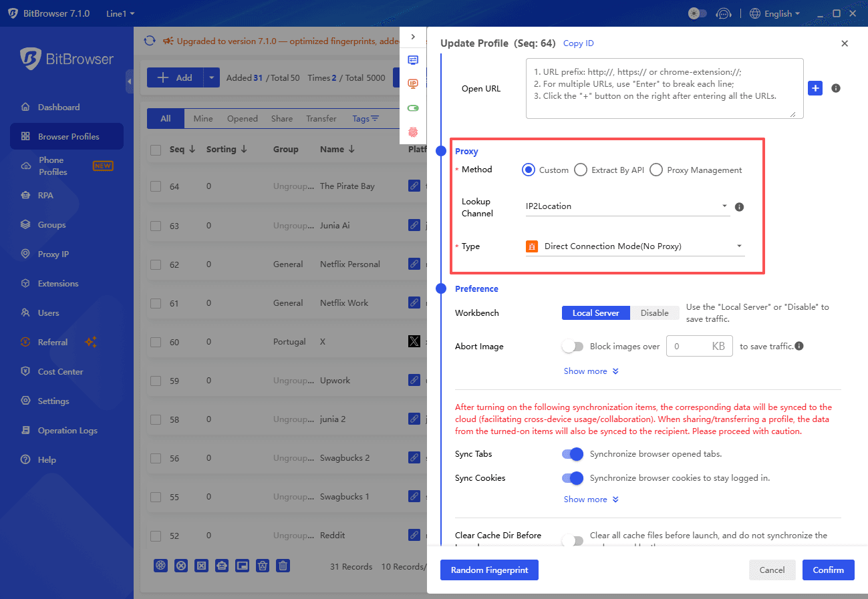Toggle the Abort Image switch
This screenshot has width=868, height=599.
click(x=573, y=346)
